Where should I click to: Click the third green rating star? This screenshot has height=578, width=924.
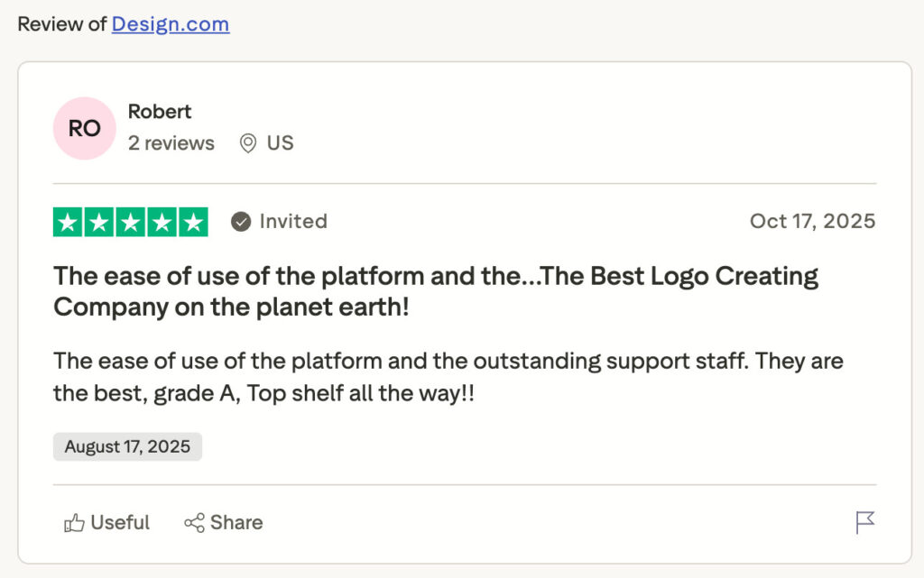(x=131, y=222)
